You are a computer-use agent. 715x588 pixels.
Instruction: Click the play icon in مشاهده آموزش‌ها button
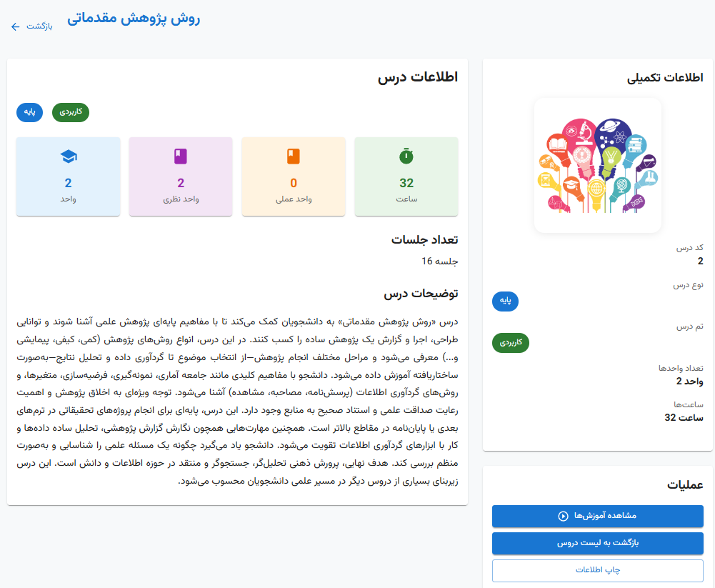(x=563, y=516)
